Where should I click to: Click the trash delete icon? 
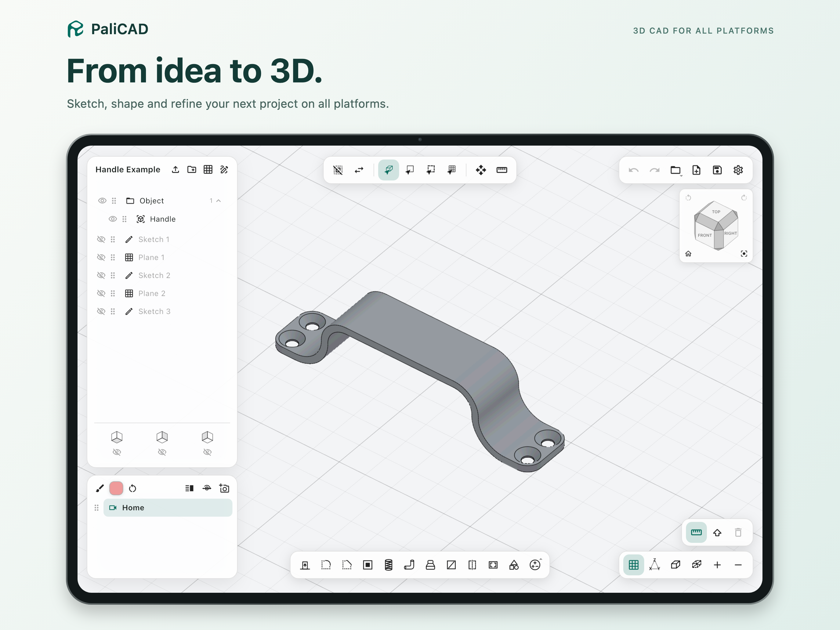738,533
